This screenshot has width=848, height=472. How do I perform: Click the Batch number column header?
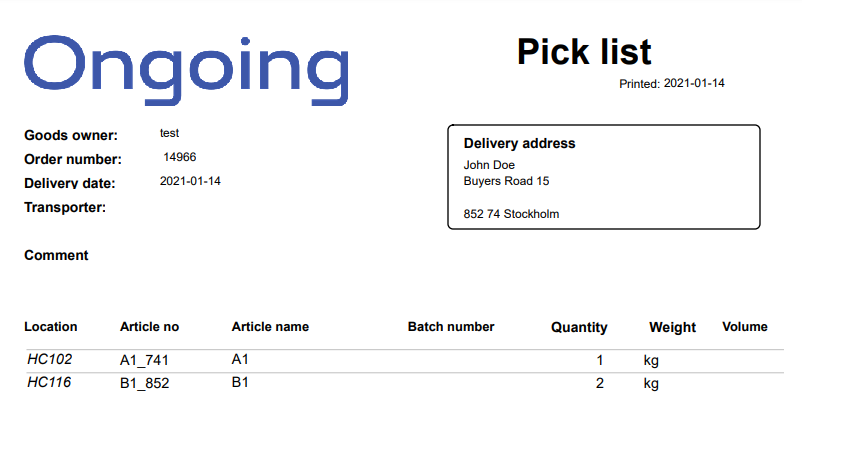pos(451,327)
